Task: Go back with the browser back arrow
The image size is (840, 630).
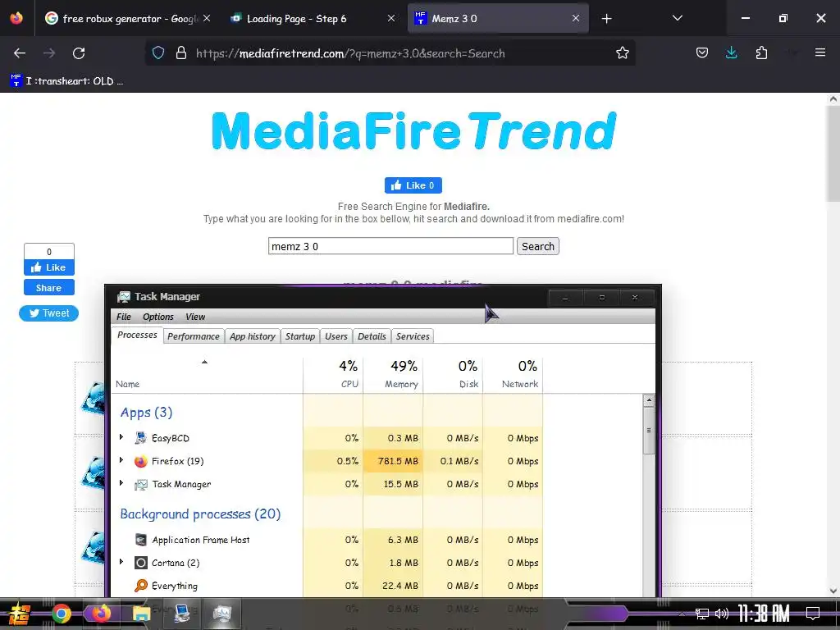Action: [20, 53]
